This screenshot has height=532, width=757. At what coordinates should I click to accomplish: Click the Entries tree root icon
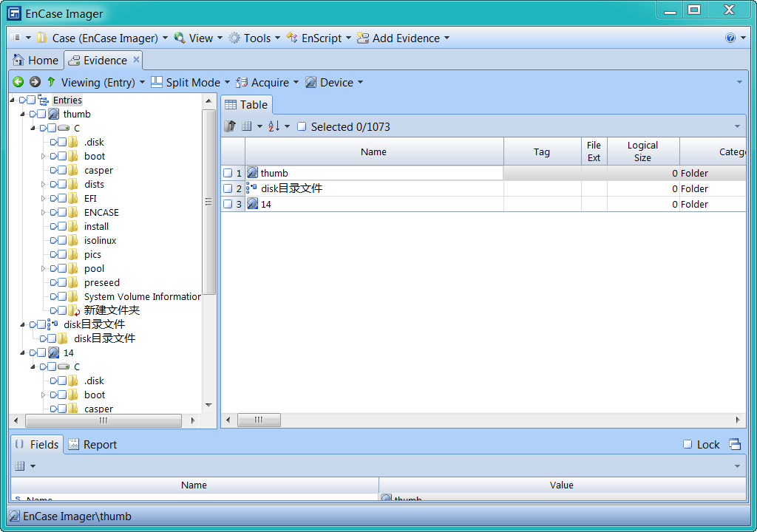click(44, 100)
